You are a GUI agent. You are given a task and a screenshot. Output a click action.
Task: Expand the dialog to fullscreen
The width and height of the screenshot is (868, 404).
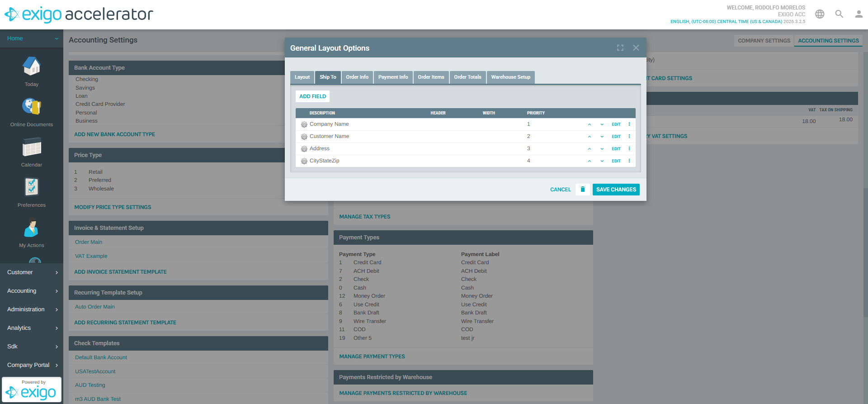point(620,48)
